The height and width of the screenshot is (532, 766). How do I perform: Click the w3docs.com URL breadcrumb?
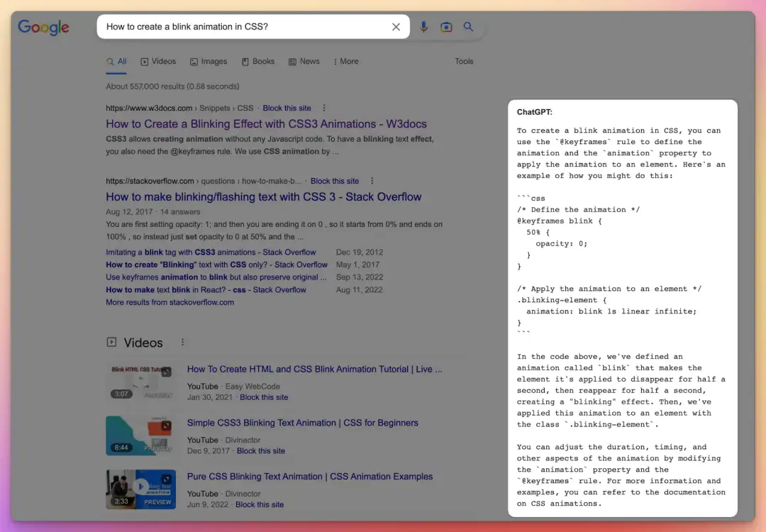pos(149,108)
